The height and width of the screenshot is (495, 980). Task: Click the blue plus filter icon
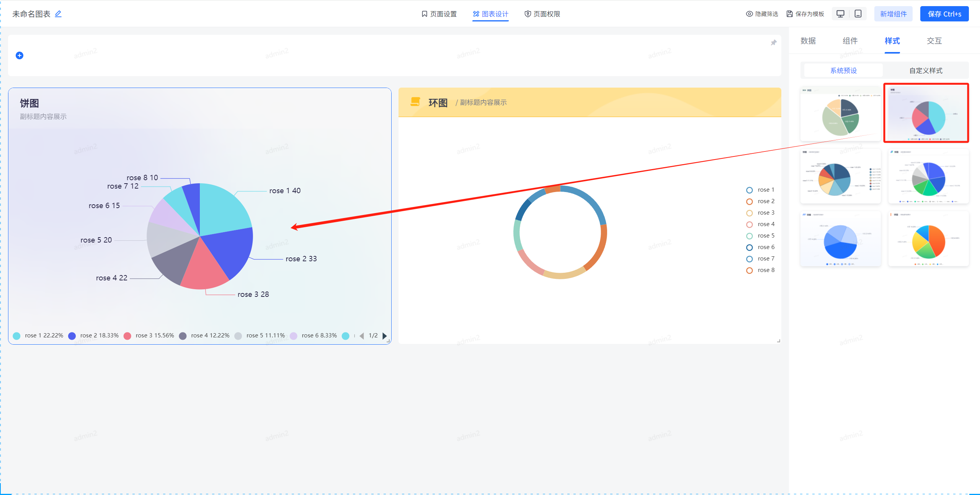20,55
